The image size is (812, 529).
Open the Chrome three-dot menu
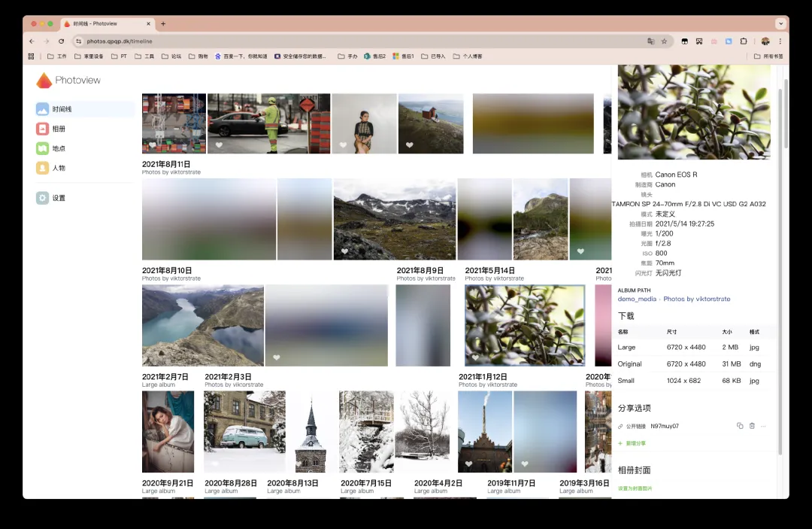[780, 41]
